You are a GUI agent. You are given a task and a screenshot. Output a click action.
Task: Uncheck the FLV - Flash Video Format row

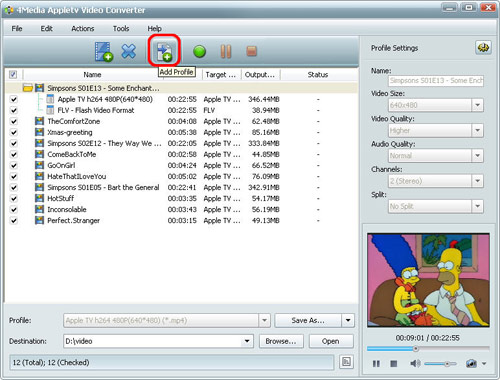coord(13,110)
